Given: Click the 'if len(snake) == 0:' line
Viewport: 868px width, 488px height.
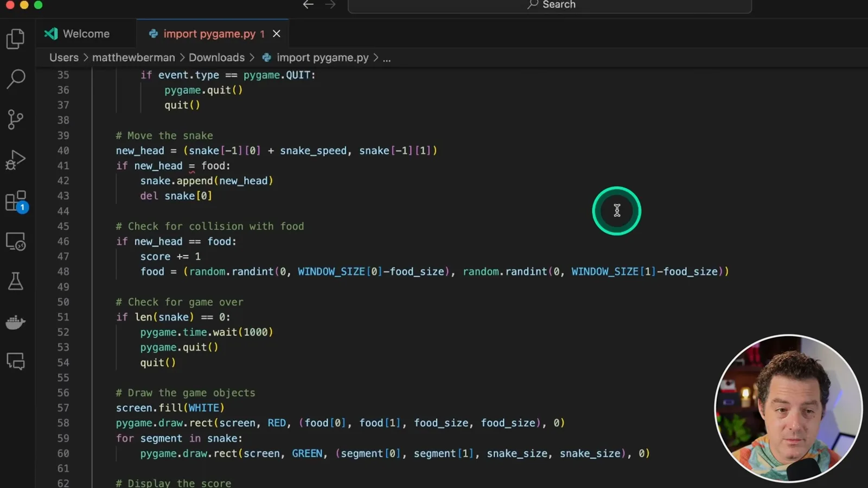Looking at the screenshot, I should pyautogui.click(x=173, y=317).
